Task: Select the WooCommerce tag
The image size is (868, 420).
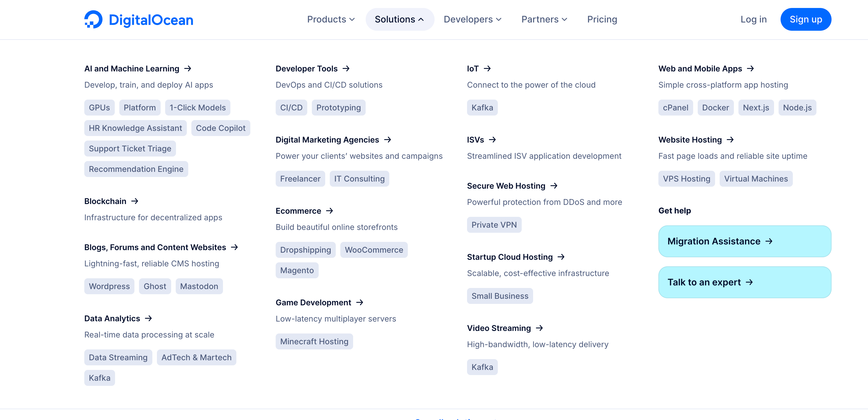Action: point(374,250)
